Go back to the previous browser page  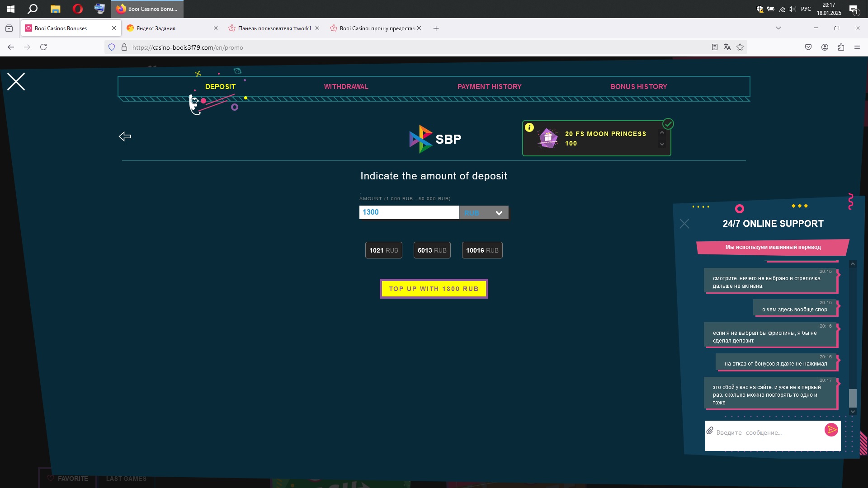click(x=11, y=47)
